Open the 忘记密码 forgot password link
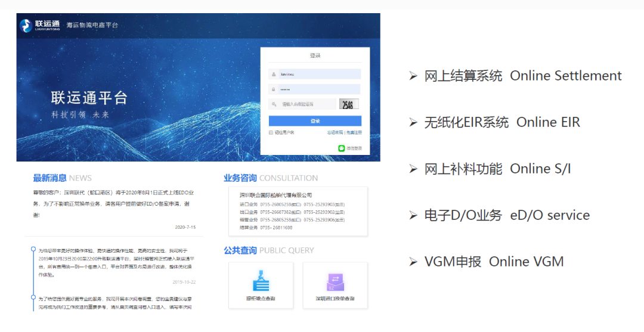Viewport: 644px width, 332px height. coord(335,132)
